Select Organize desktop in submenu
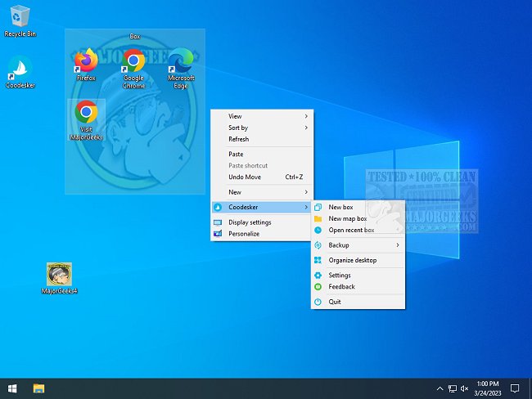The height and width of the screenshot is (399, 532). [358, 260]
